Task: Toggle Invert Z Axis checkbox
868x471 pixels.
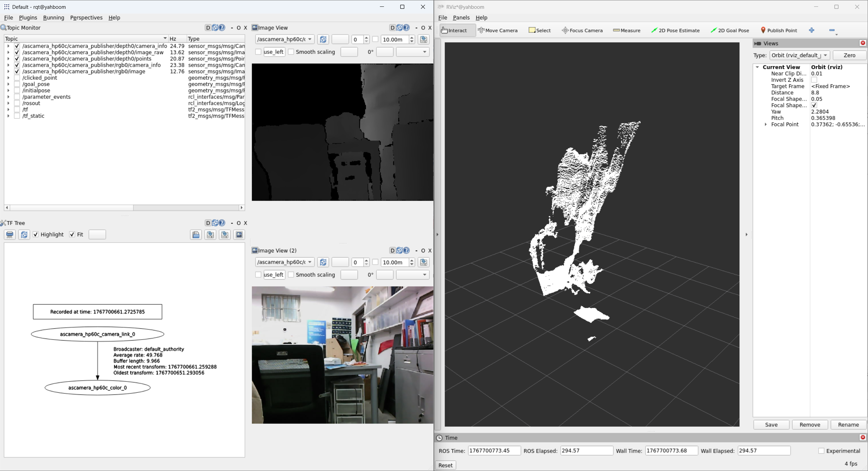Action: [x=814, y=80]
